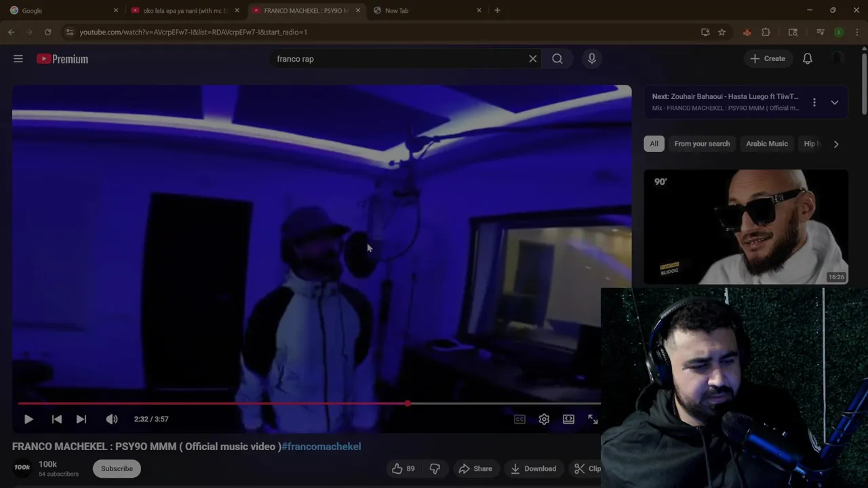This screenshot has height=488, width=868.
Task: Open YouTube notifications bell
Action: [808, 59]
